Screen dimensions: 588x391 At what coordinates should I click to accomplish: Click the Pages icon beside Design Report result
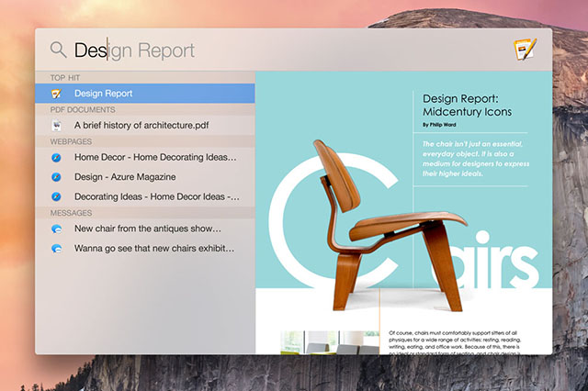pyautogui.click(x=57, y=94)
